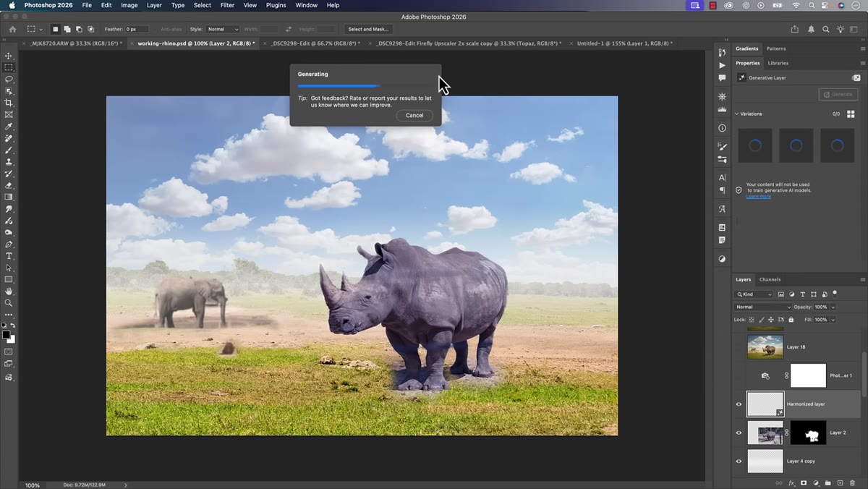
Task: Select the Eyedropper tool
Action: point(9,127)
